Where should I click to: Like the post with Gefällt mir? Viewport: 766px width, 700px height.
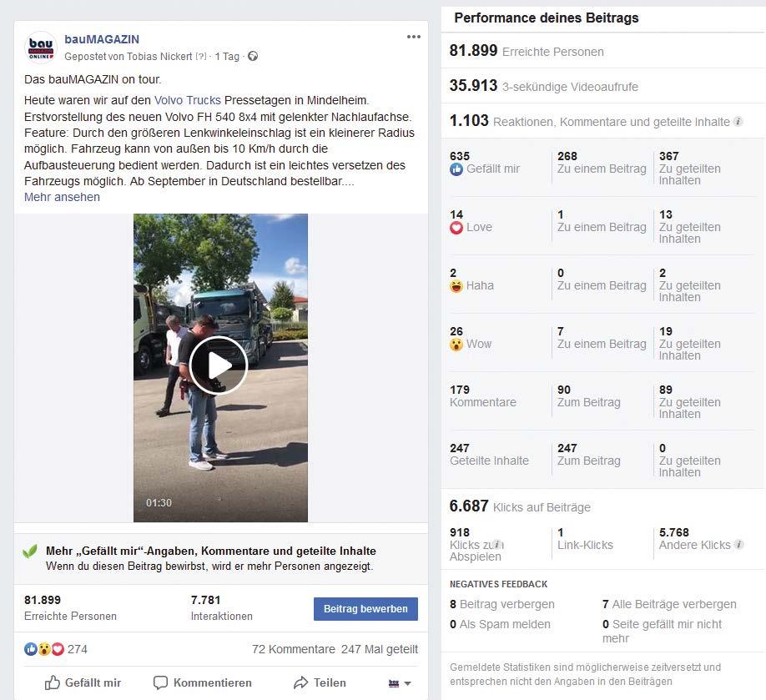coord(83,683)
